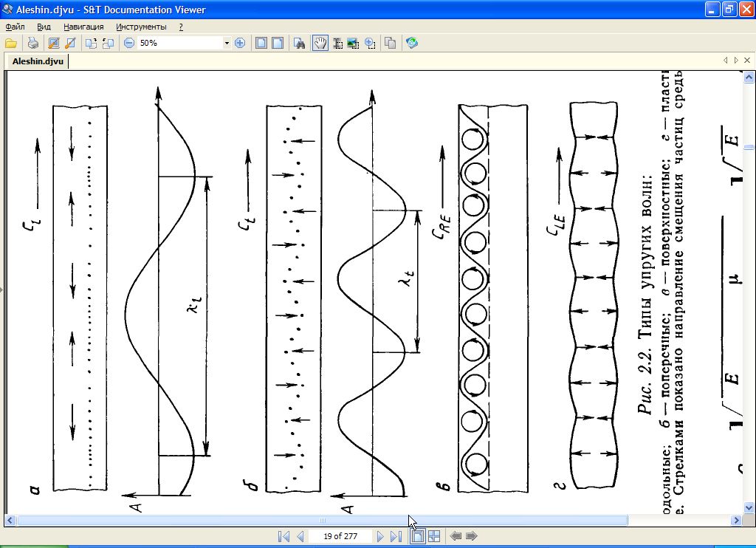Screen dimensions: 756x548
Task: Print the document via printer icon
Action: click(x=32, y=44)
